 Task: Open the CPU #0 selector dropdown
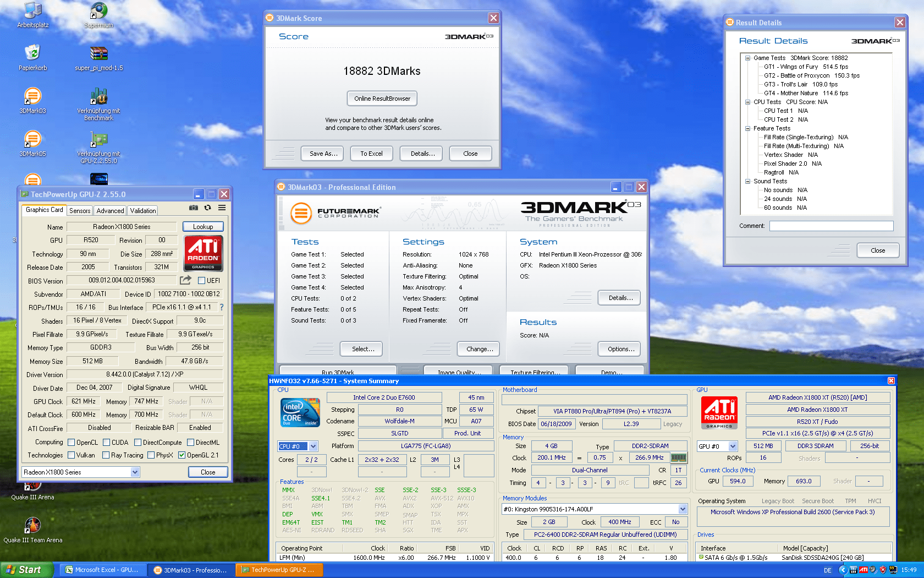[313, 446]
